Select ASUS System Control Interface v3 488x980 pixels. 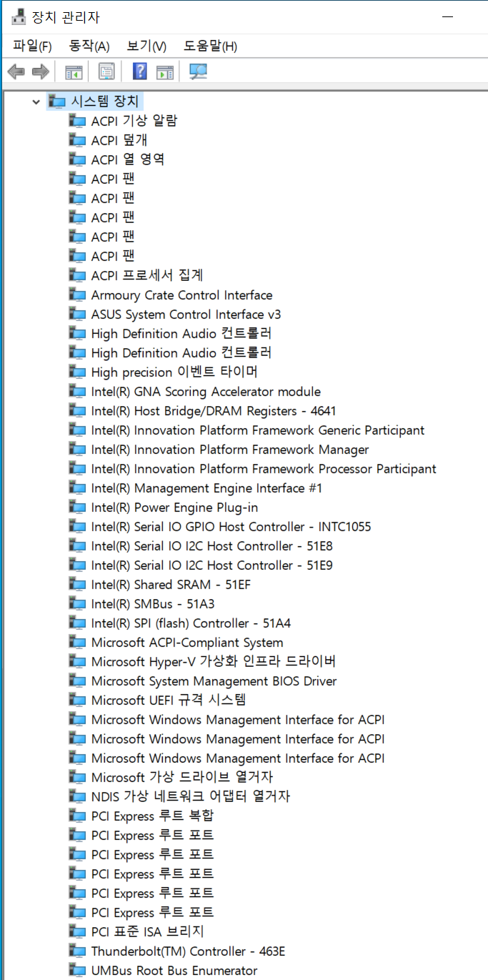186,314
